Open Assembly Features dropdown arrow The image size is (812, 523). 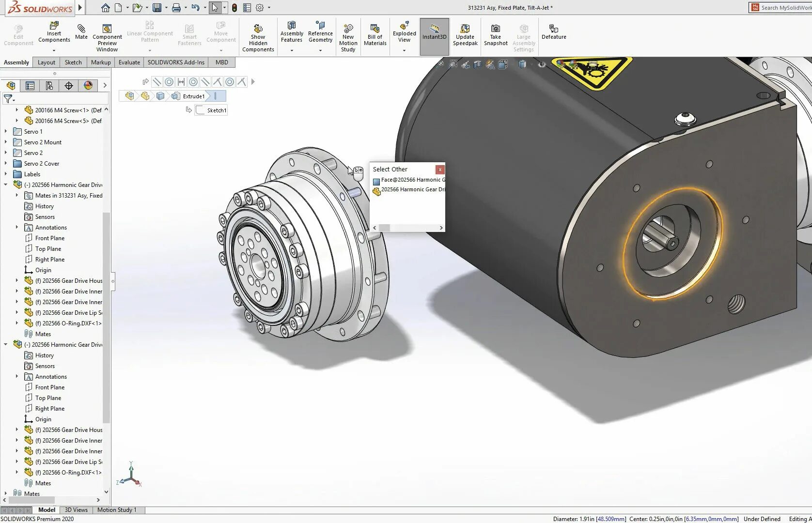pos(292,50)
